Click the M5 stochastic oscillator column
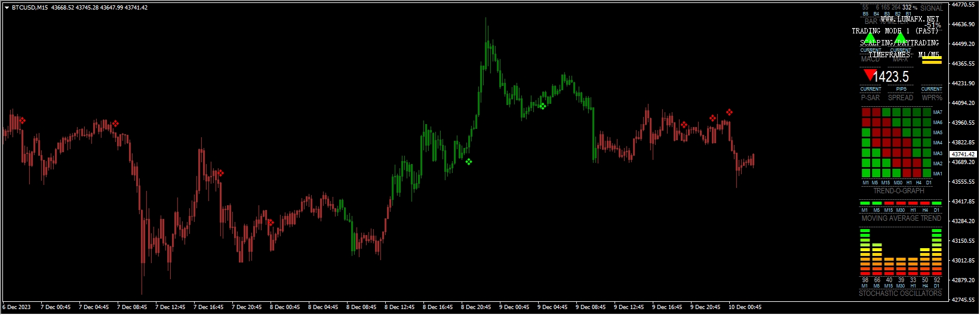 click(x=877, y=259)
